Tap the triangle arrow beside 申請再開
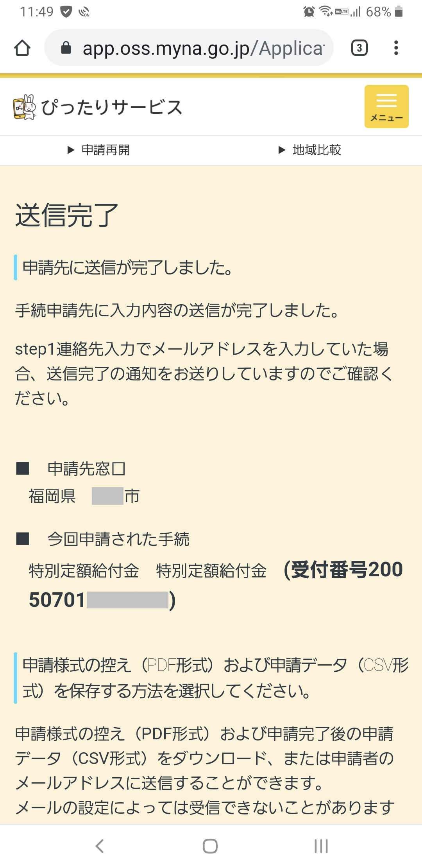This screenshot has height=868, width=422. coord(71,150)
